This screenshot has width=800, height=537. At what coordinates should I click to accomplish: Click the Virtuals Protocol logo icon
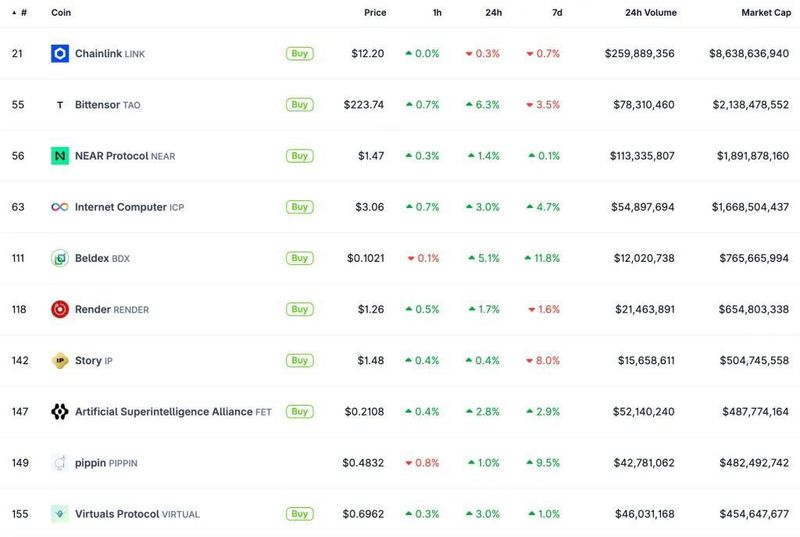(59, 514)
